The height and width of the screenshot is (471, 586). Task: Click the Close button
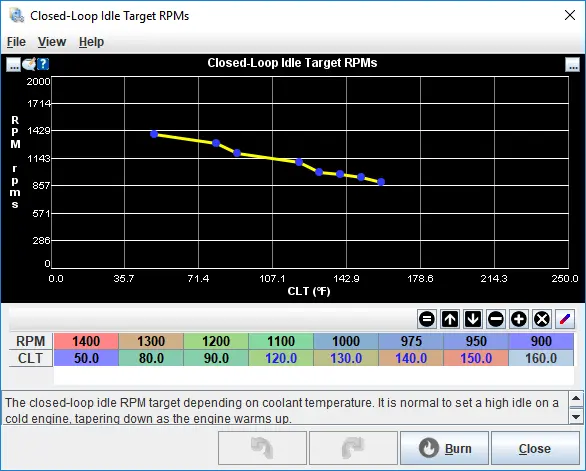(x=535, y=448)
